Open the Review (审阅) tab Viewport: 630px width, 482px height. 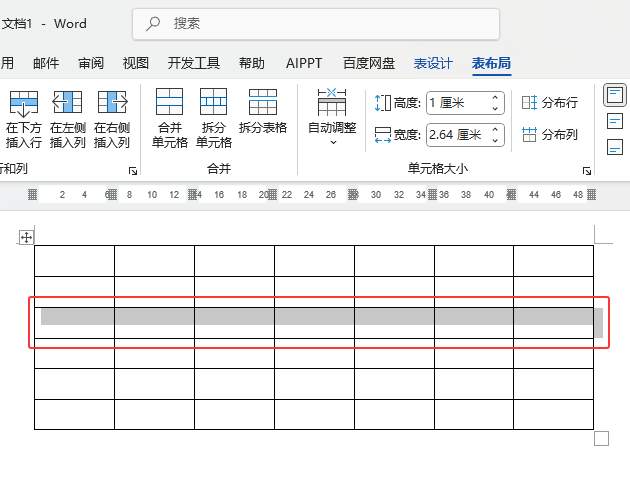(x=91, y=63)
